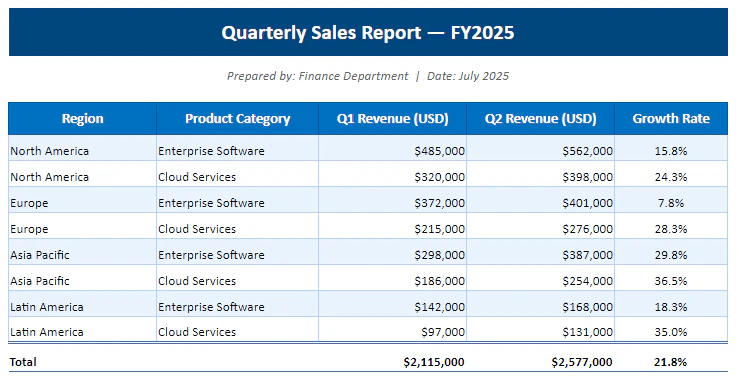Select Enterprise Software in the 18.3% row
Screen dimensions: 739x383
[x=211, y=307]
